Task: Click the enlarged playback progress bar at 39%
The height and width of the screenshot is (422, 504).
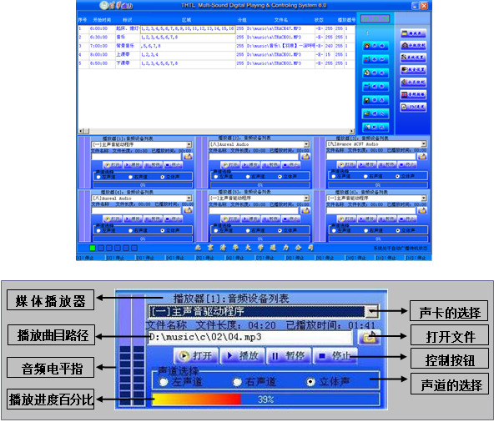Action: 265,400
